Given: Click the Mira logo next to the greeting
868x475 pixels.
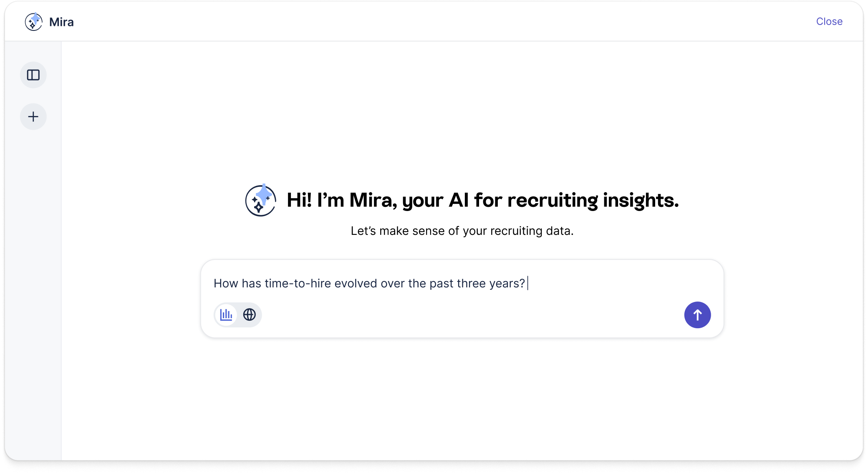Looking at the screenshot, I should [261, 201].
